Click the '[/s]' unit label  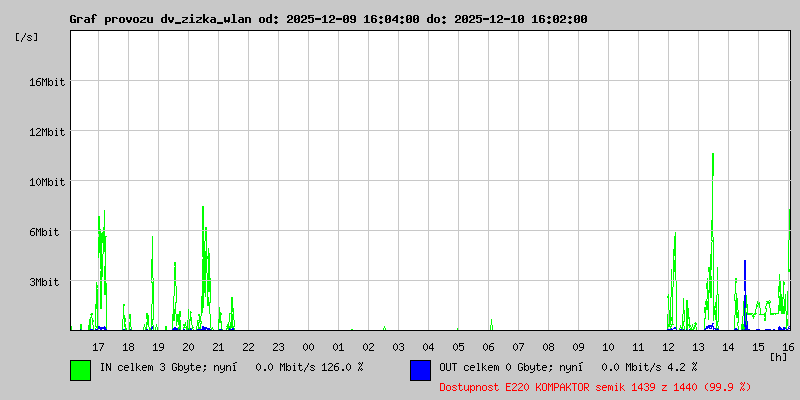tap(27, 37)
